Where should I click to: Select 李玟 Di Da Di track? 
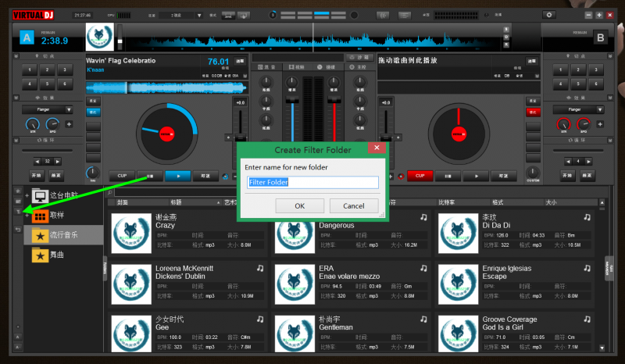(x=515, y=233)
